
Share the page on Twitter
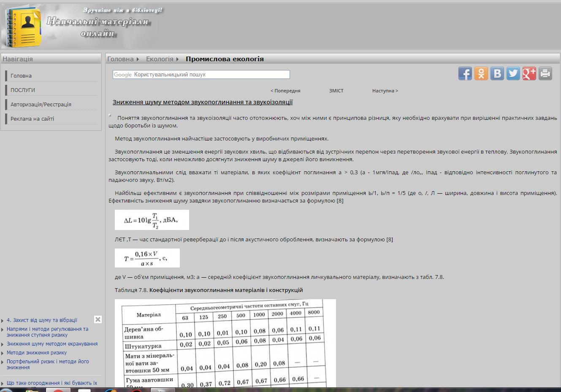pos(513,73)
